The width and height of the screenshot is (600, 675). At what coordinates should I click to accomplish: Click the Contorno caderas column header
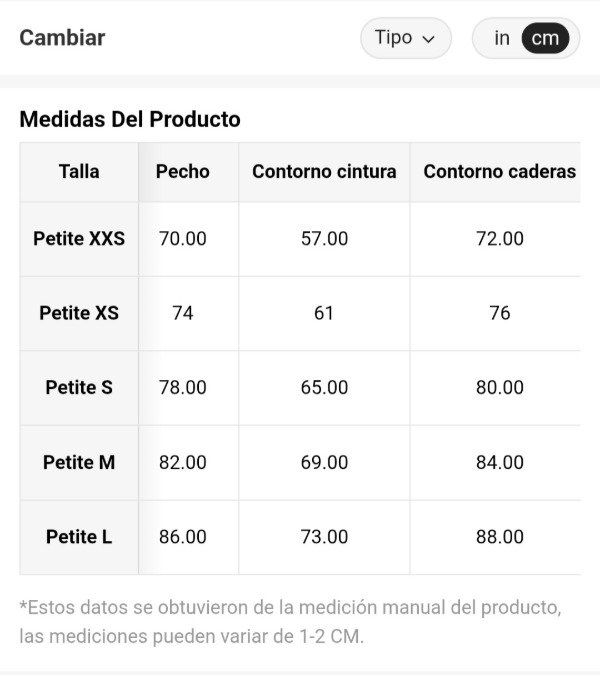(499, 171)
